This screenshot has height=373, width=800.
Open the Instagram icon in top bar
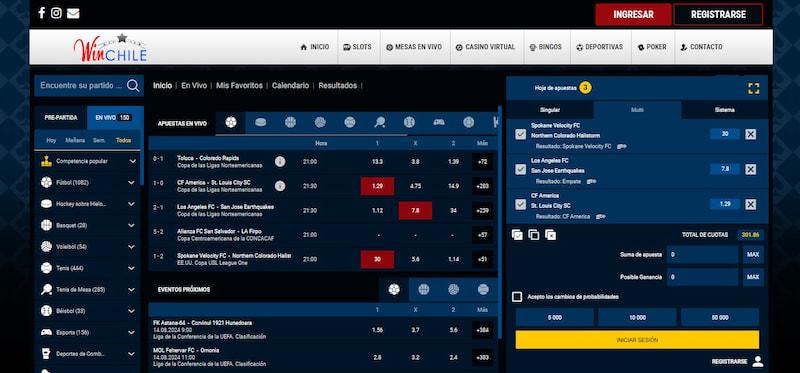(x=56, y=13)
